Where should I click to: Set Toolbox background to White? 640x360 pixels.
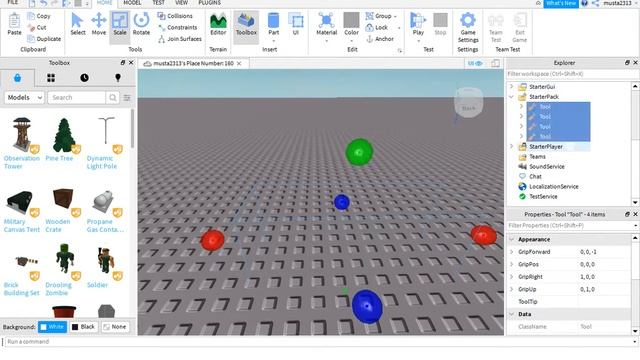(52, 327)
